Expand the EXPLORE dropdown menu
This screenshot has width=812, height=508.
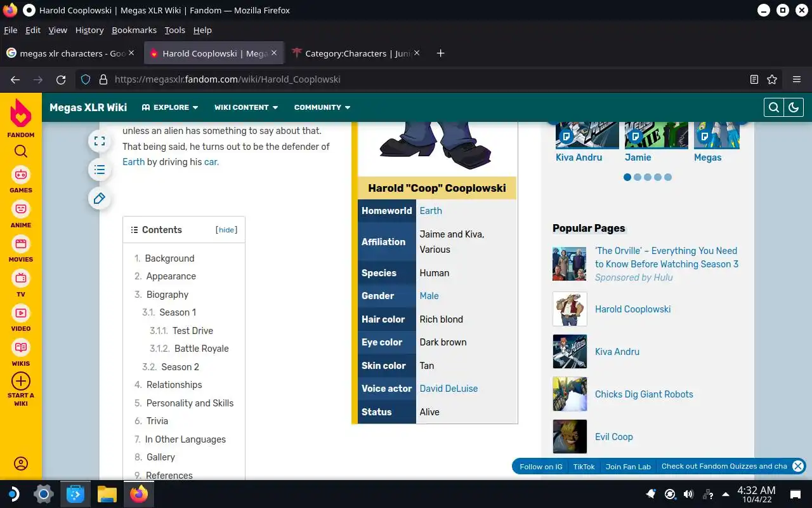point(170,107)
